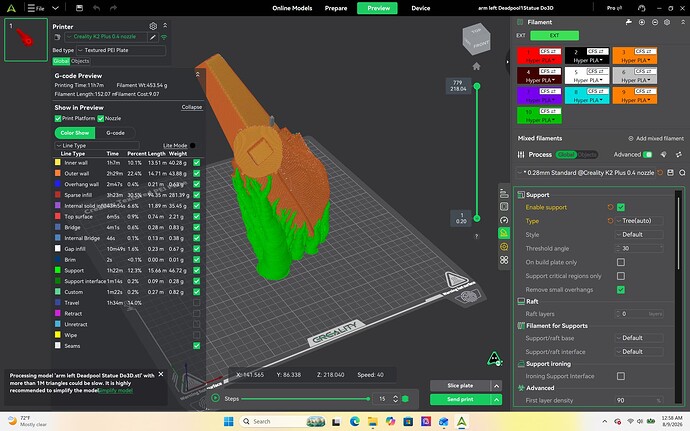
Task: Hide Inner wall line type
Action: pyautogui.click(x=196, y=162)
